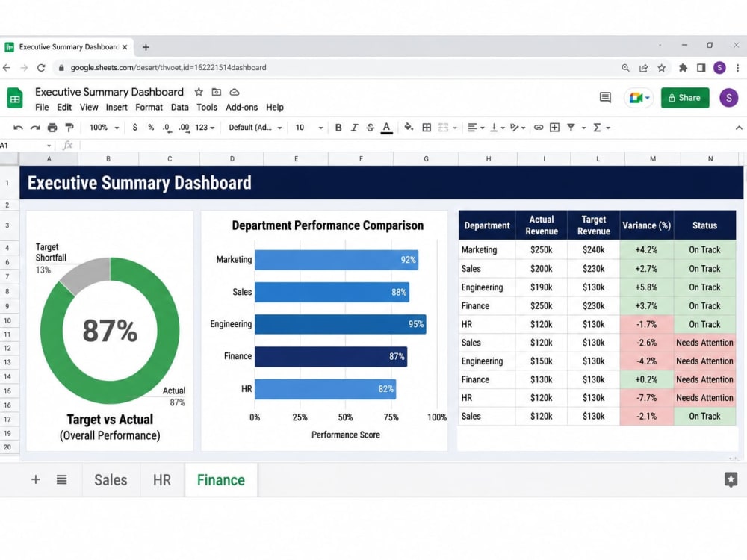
Task: Open the Format menu
Action: pos(149,107)
